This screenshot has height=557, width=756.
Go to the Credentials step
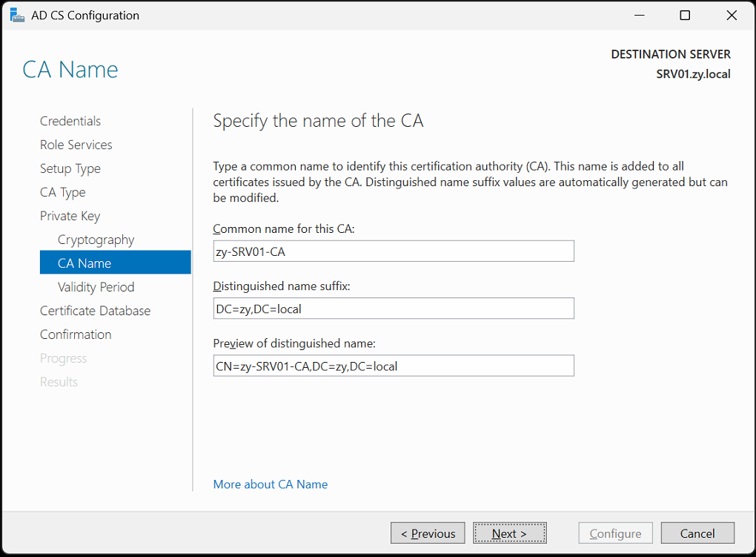pos(70,121)
